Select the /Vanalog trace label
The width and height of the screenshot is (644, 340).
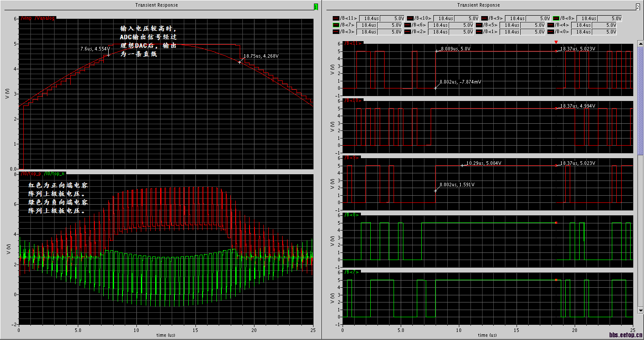pos(45,18)
